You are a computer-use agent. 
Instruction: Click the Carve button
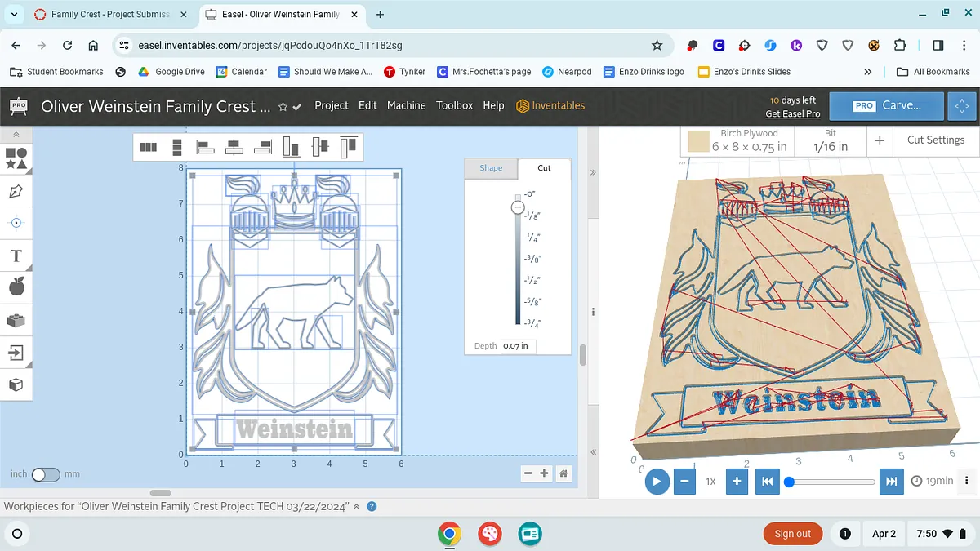point(888,106)
